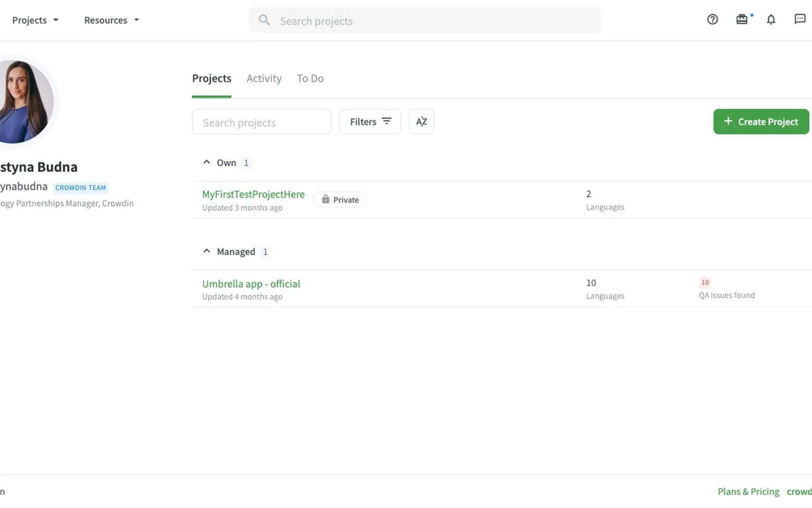Image resolution: width=812 pixels, height=508 pixels.
Task: Click the Partnerships Manager, Crowdin job title
Action: pos(67,203)
